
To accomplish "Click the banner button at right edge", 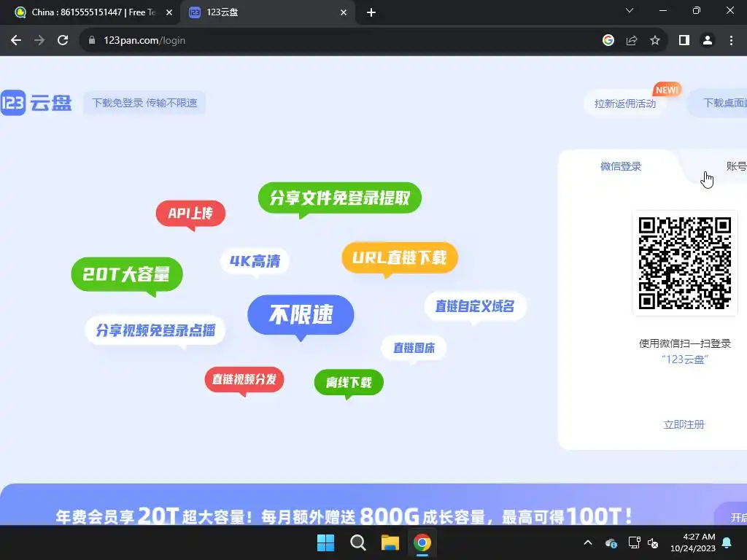I will pos(732,514).
